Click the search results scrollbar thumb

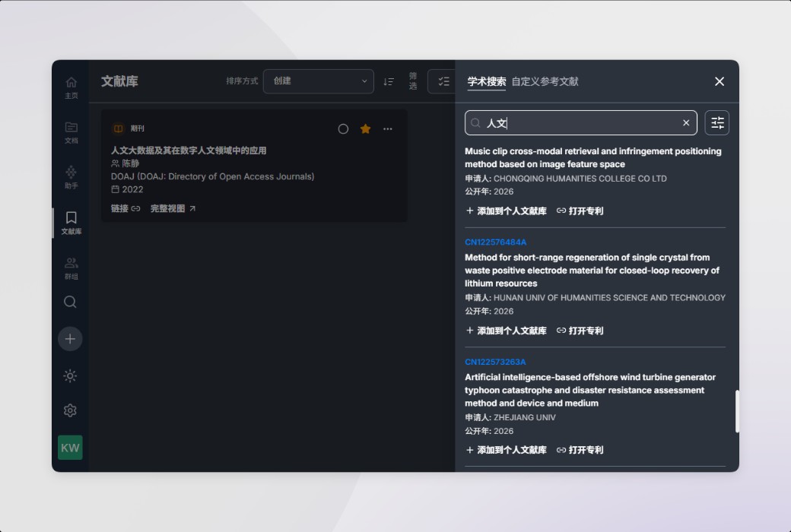coord(736,411)
